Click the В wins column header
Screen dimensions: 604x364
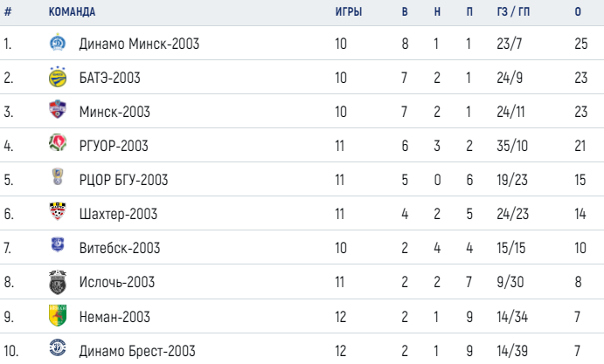click(x=405, y=12)
